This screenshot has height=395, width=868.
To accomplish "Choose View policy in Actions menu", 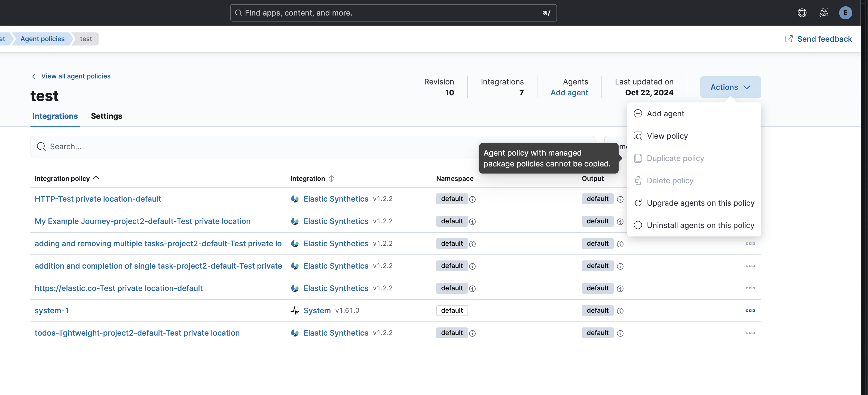I will 694,136.
